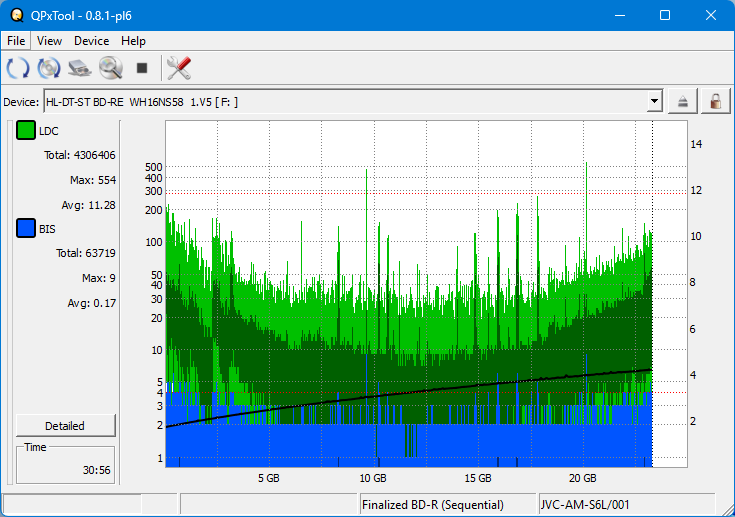Open preferences with the wrench-screwdriver icon
735x517 pixels.
179,68
